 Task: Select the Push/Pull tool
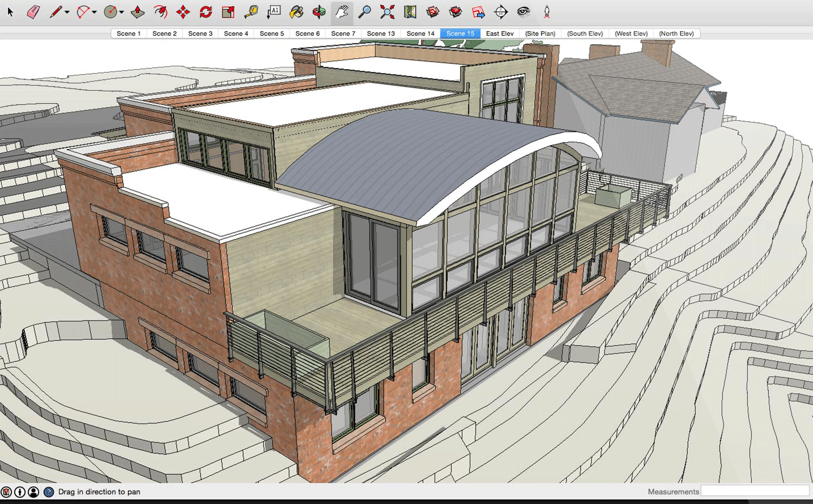pyautogui.click(x=138, y=11)
